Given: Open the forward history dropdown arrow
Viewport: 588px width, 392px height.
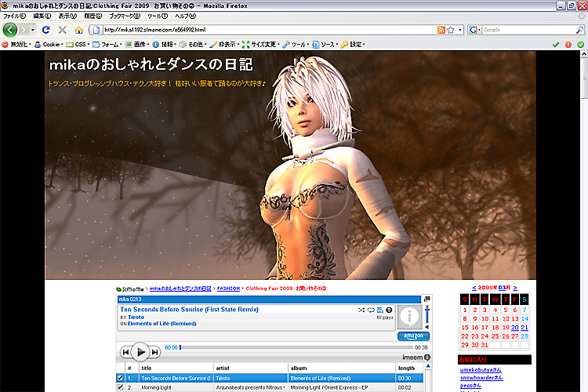Looking at the screenshot, I should (x=33, y=30).
